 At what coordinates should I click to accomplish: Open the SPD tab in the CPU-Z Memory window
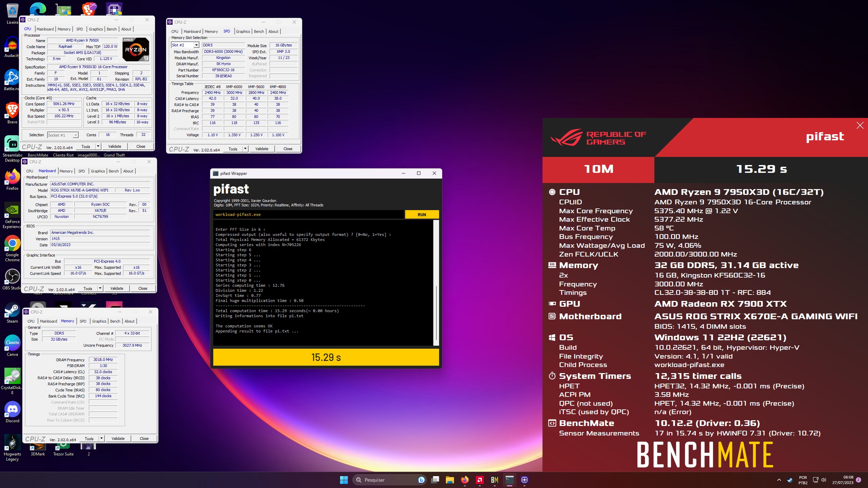[83, 321]
